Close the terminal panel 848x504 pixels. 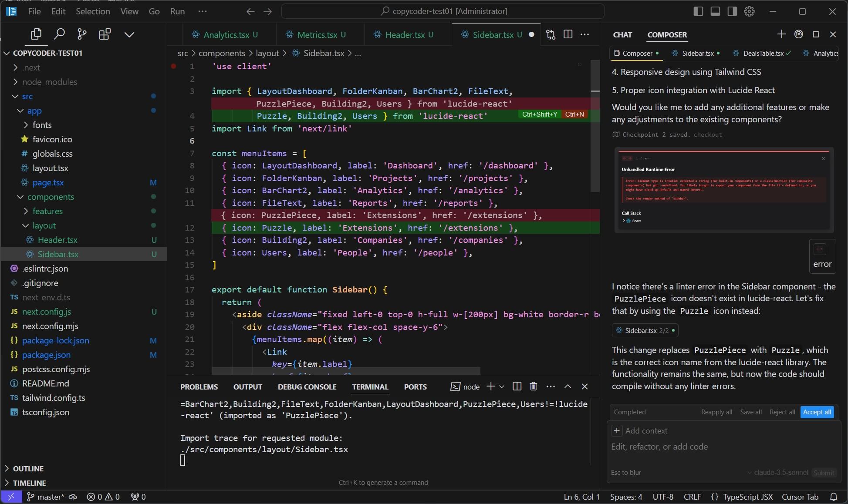click(x=584, y=386)
